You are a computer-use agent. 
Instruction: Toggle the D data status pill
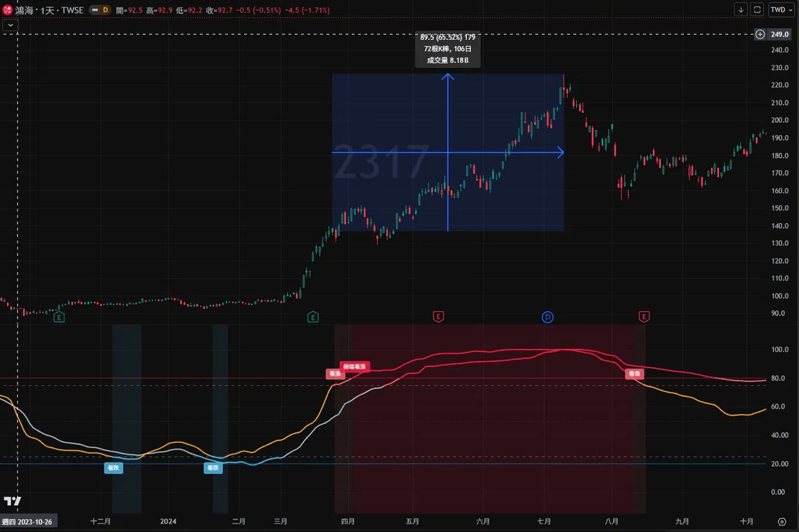(99, 10)
